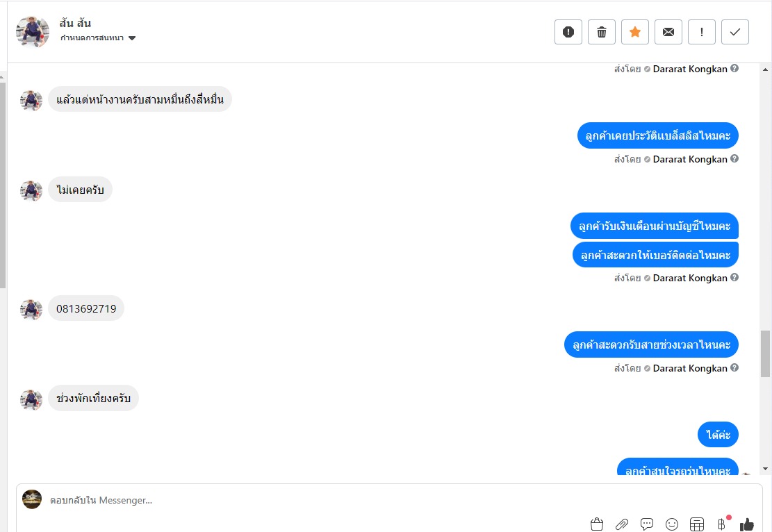
Task: Flag conversation as priority with exclamation icon
Action: [x=702, y=32]
